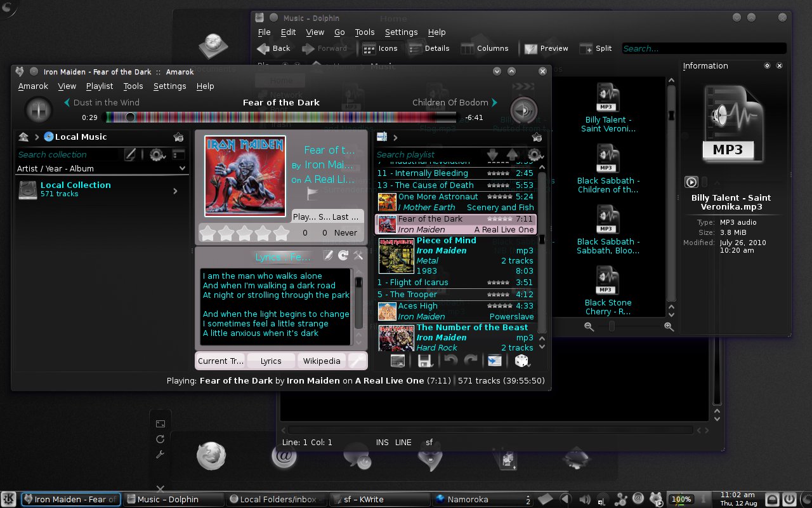Open Dolphin's Settings menu
The image size is (812, 508).
tap(401, 32)
